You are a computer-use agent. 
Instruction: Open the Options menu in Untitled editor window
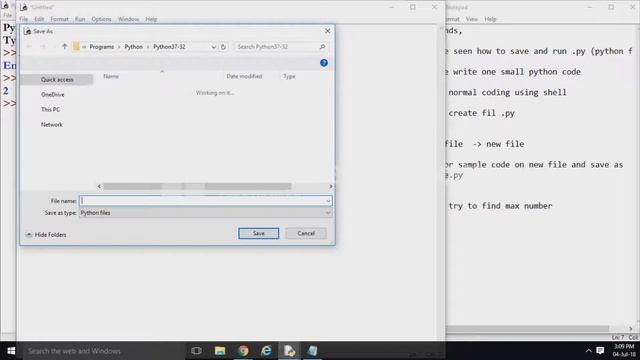pyautogui.click(x=101, y=19)
